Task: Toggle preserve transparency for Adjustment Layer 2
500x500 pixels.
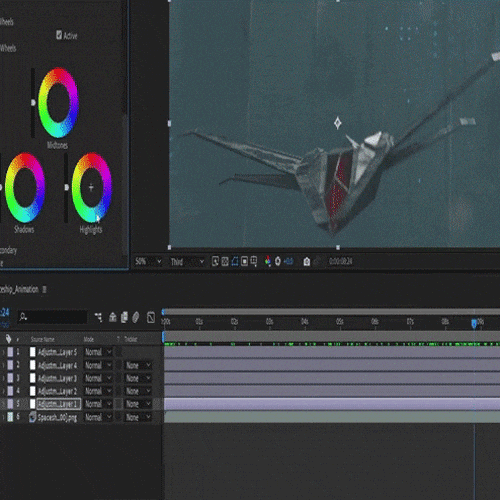Action: pos(118,391)
